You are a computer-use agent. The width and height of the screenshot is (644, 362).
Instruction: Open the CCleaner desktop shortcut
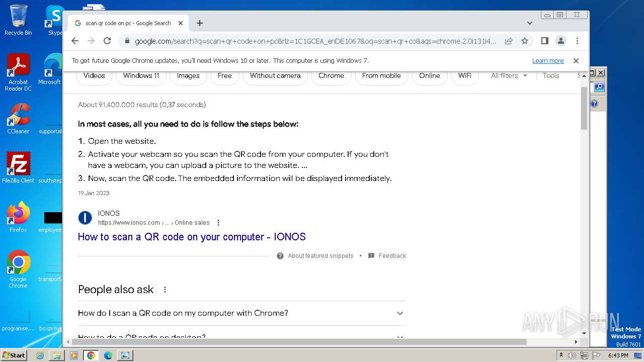tap(18, 119)
